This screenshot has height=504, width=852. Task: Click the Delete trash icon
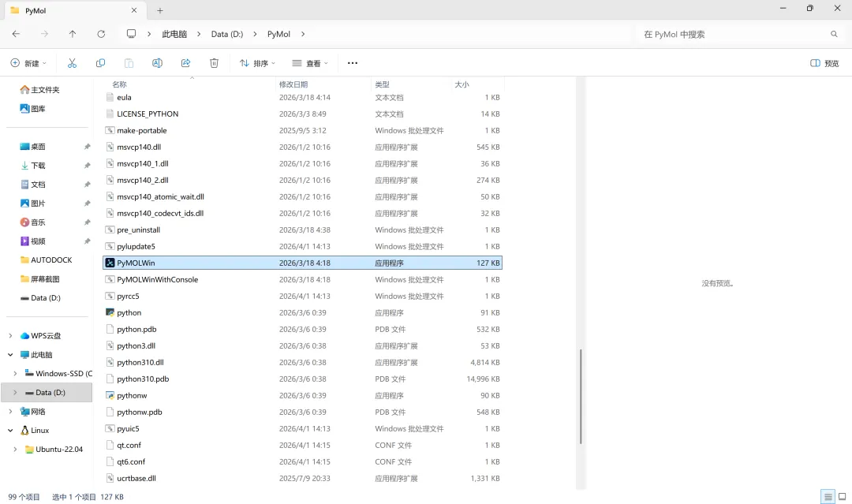tap(214, 63)
